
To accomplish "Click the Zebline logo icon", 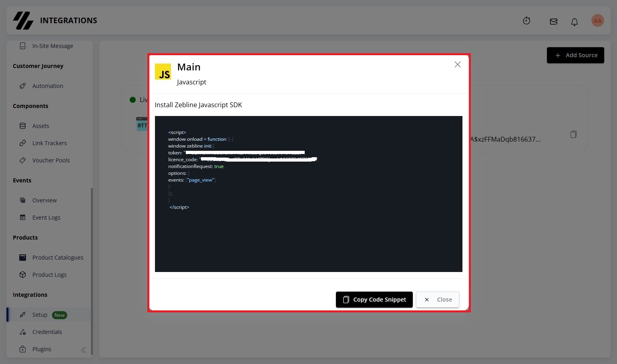I will click(23, 20).
